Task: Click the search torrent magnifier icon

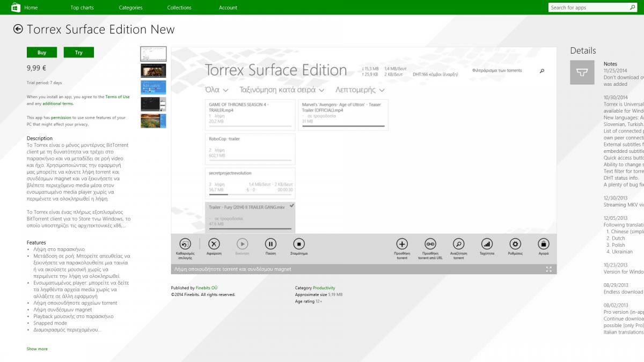Action: [x=458, y=243]
